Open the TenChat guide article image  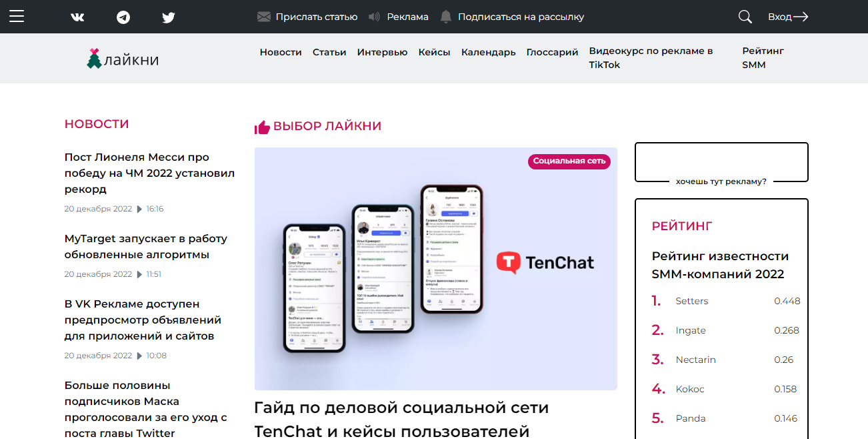436,269
